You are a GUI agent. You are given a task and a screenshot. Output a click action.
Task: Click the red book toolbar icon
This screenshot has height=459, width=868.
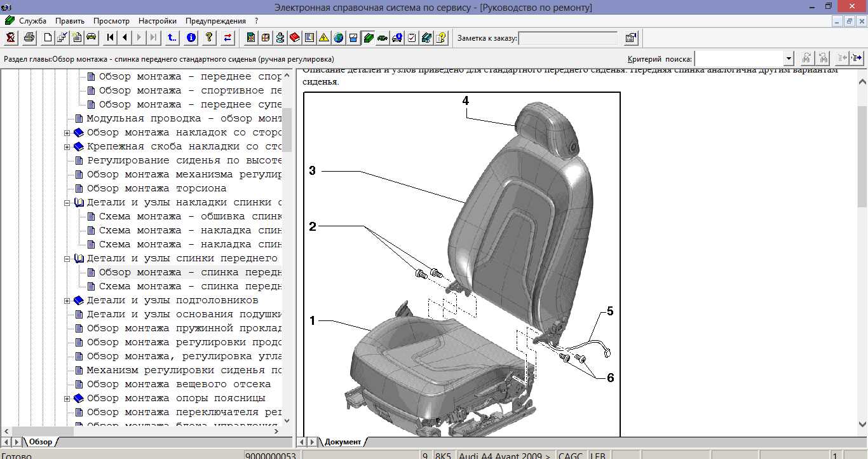pos(295,38)
